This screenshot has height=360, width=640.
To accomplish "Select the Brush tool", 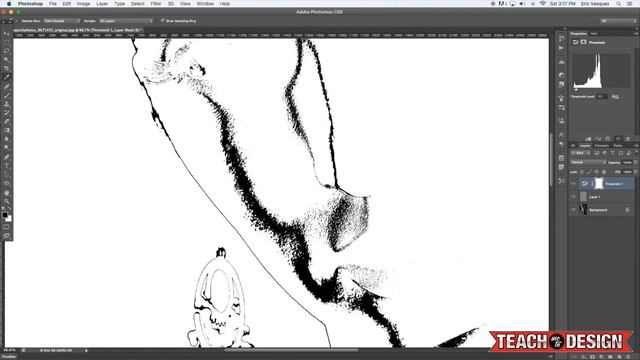I will click(x=7, y=96).
